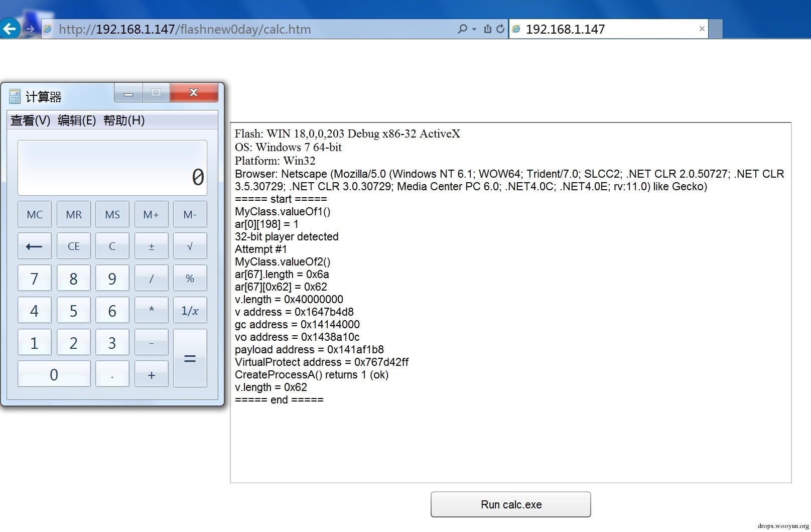
Task: Click the compatibility view icon in address bar
Action: tap(487, 29)
